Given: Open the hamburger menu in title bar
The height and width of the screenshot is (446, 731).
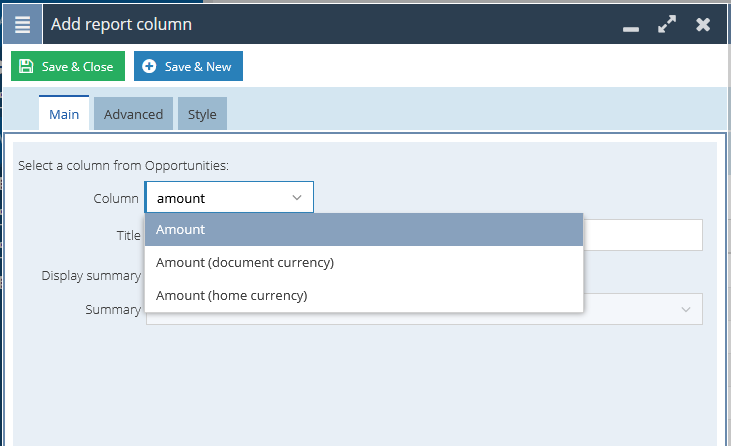Looking at the screenshot, I should [x=22, y=24].
